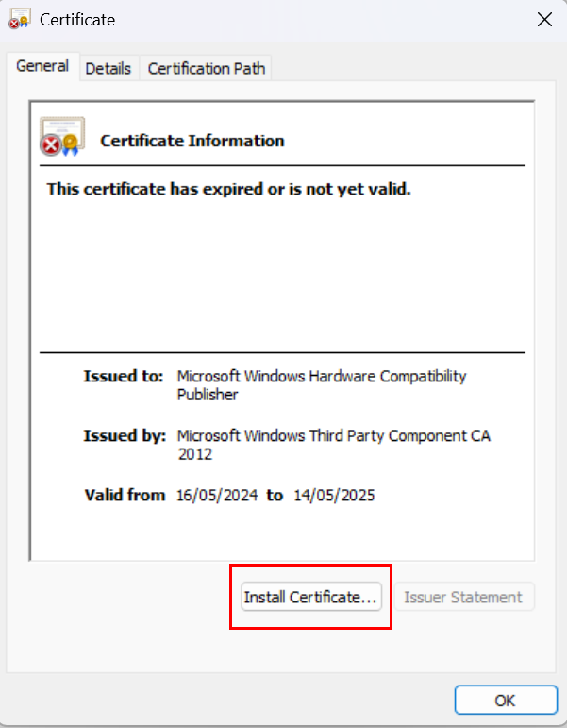This screenshot has width=567, height=728.
Task: Click the Certificate Information heading
Action: [192, 141]
